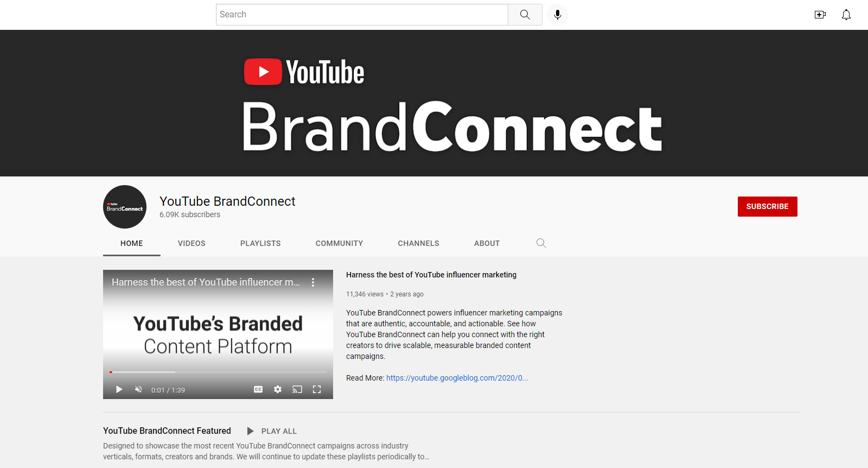This screenshot has width=868, height=468.
Task: Start voice search with microphone icon
Action: (x=557, y=15)
